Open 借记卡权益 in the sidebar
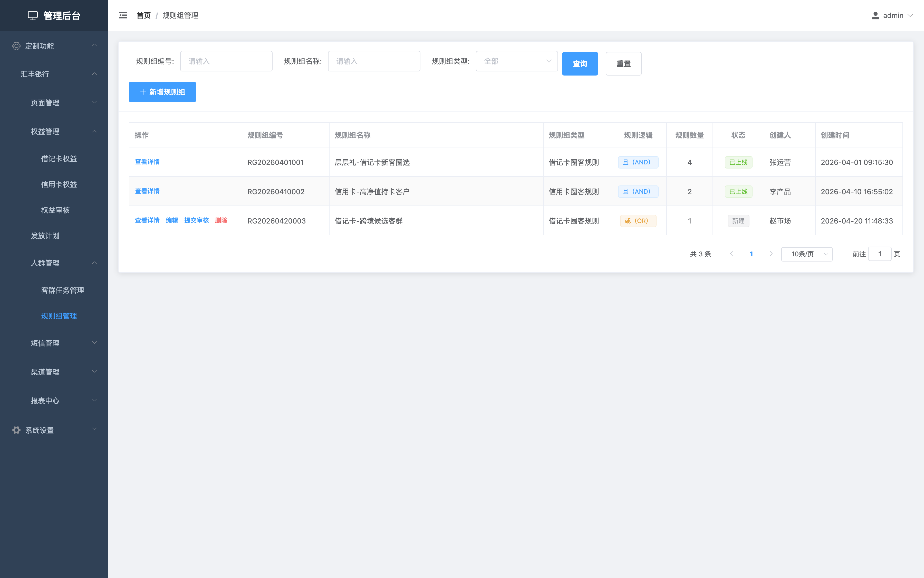924x578 pixels. [x=59, y=159]
